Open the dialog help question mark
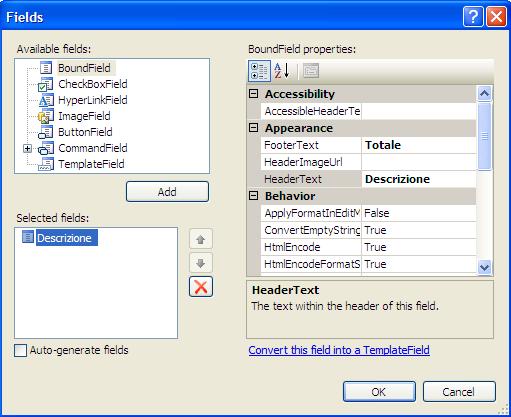This screenshot has width=511, height=417. 473,16
